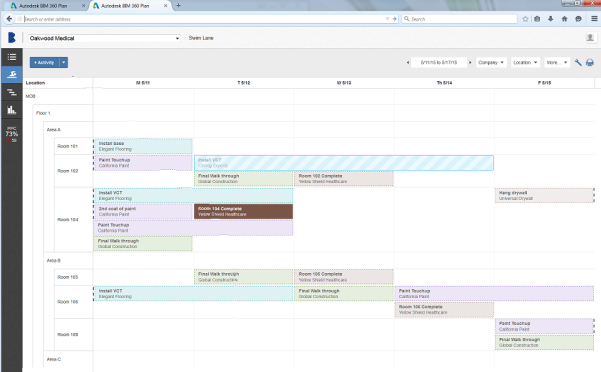Open the Gantt view sidebar icon
601x372 pixels.
tap(11, 92)
